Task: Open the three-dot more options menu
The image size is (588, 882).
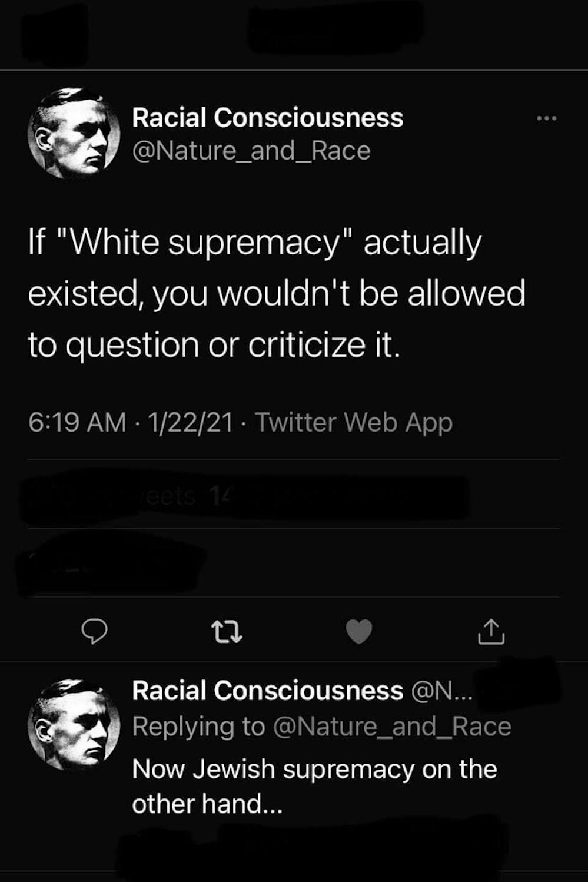Action: click(546, 119)
